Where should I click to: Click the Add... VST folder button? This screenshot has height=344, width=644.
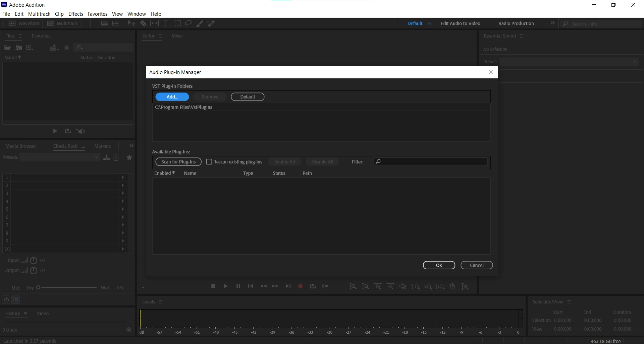172,97
